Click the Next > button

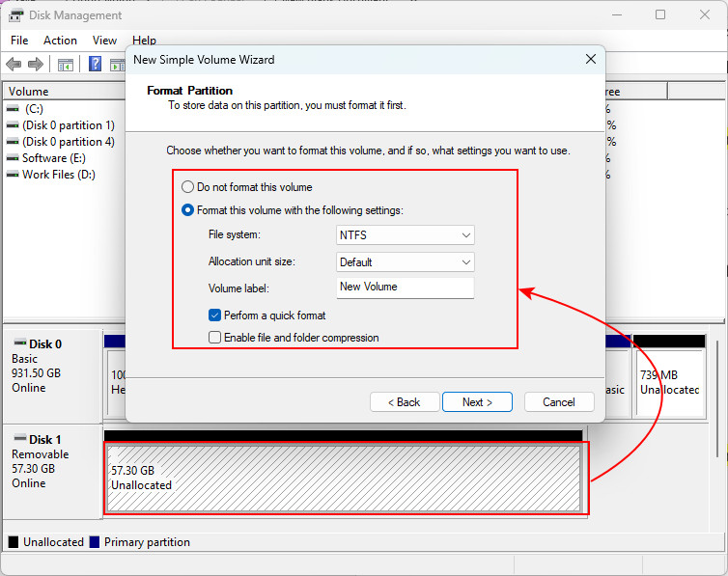coord(477,402)
